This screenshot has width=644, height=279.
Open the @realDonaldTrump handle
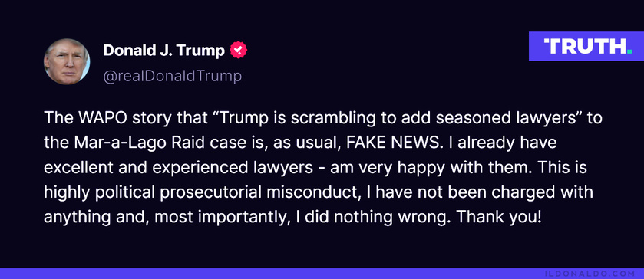click(x=173, y=77)
